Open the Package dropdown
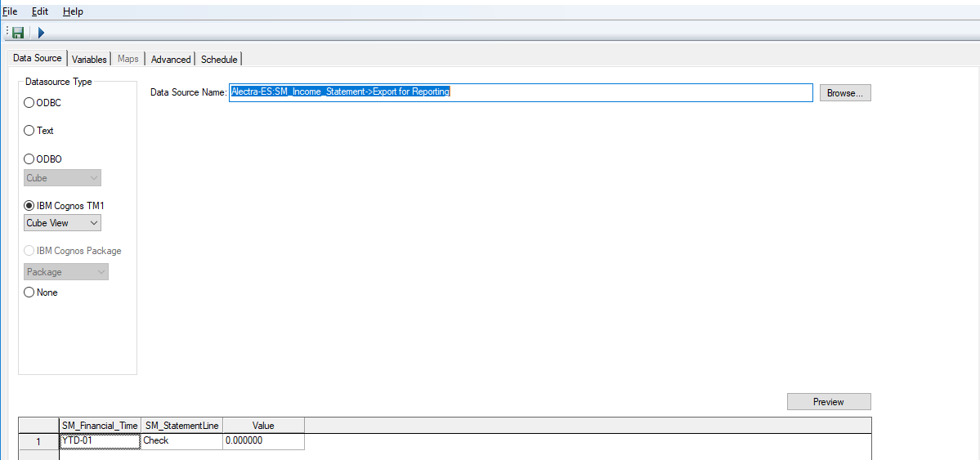 [x=65, y=272]
